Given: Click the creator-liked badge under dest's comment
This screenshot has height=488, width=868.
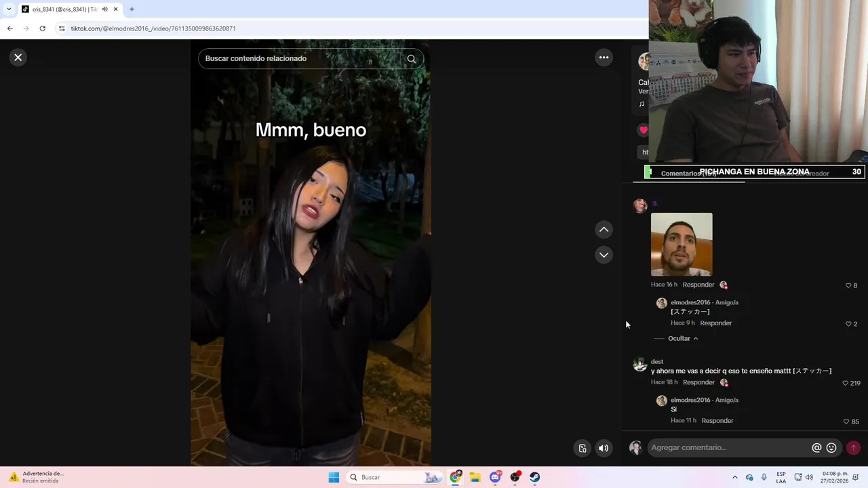Looking at the screenshot, I should coord(724,382).
